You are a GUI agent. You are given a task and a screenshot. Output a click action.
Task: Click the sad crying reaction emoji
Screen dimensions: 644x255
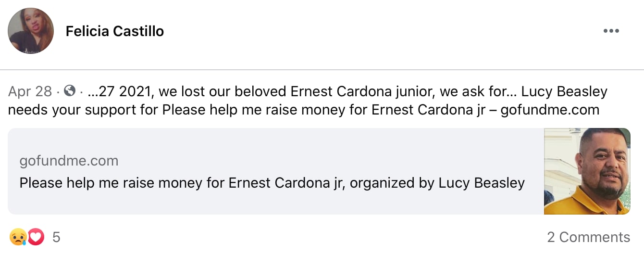[17, 237]
